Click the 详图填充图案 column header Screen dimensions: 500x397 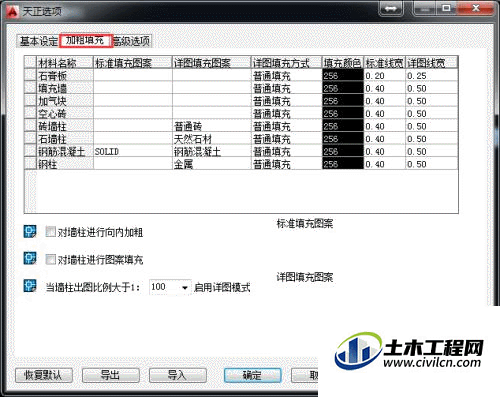tap(212, 63)
